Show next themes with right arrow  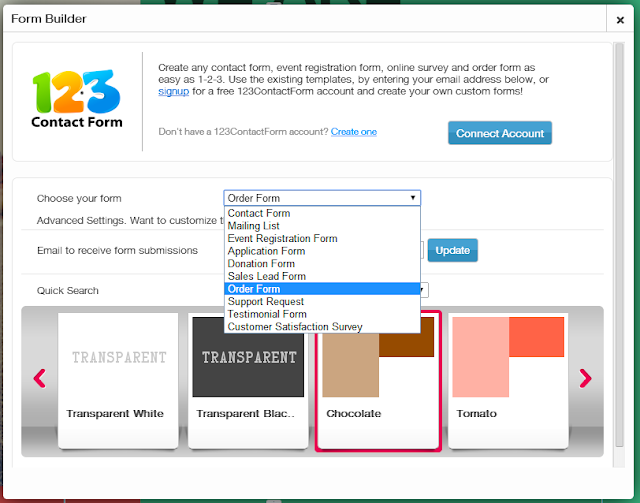click(x=585, y=378)
